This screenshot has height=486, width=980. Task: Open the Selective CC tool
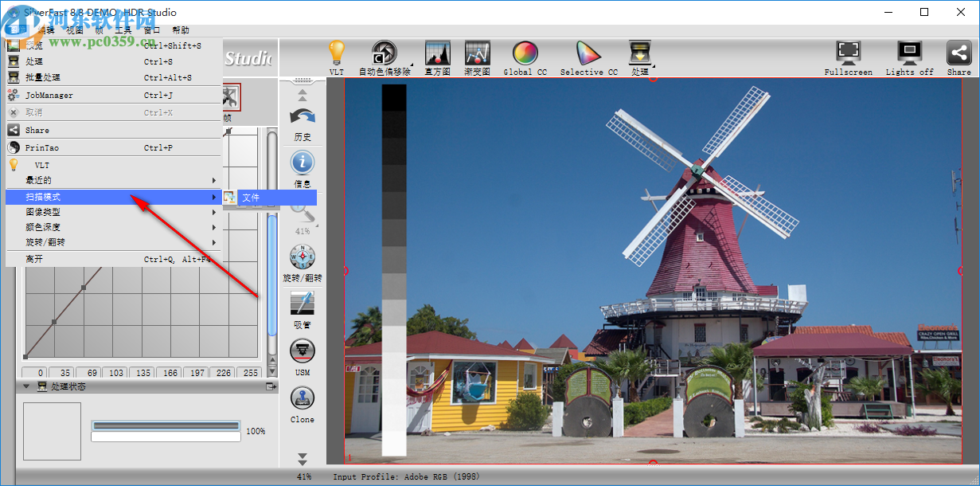click(588, 52)
